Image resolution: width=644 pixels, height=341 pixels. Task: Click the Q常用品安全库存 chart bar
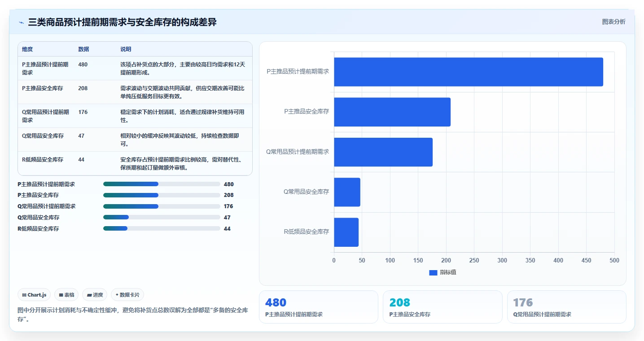pyautogui.click(x=347, y=192)
